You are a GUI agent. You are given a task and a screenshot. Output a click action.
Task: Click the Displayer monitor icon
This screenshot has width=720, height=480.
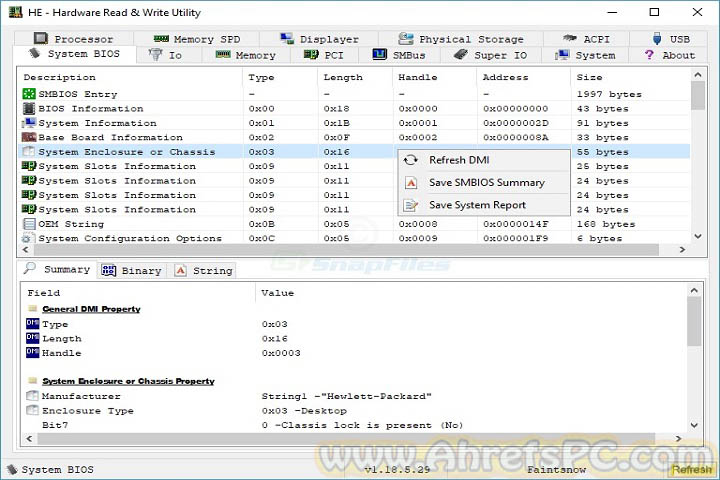pos(287,39)
